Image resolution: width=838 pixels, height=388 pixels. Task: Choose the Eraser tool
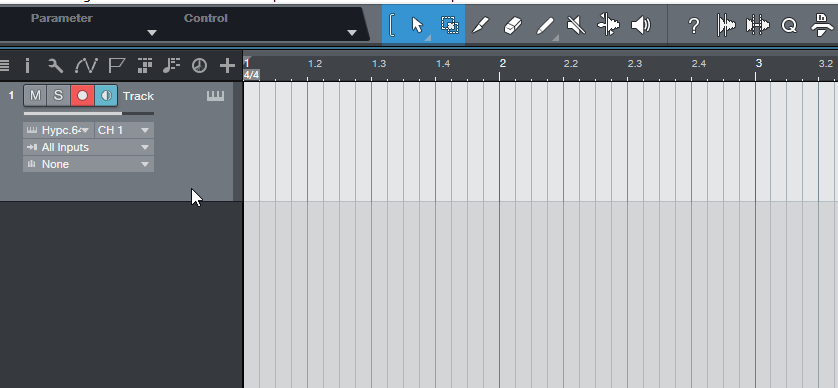point(513,25)
